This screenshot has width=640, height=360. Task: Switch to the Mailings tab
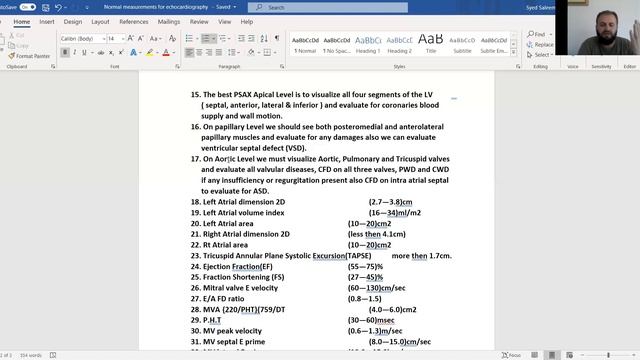(x=169, y=22)
